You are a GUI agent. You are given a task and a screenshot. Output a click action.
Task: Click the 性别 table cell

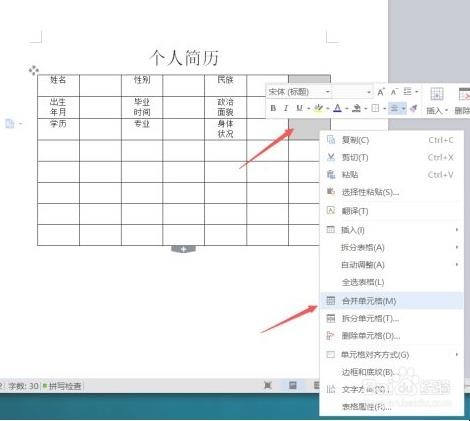click(x=142, y=85)
